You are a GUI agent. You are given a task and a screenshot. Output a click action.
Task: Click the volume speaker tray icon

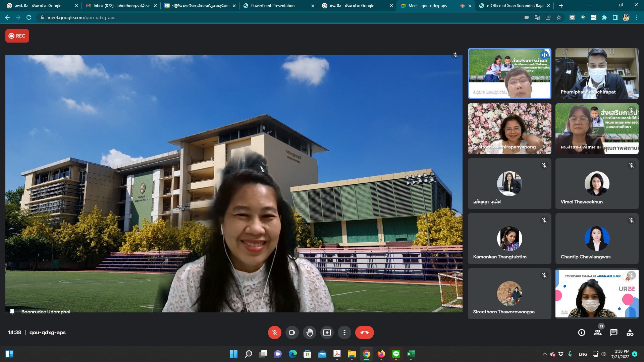[603, 354]
